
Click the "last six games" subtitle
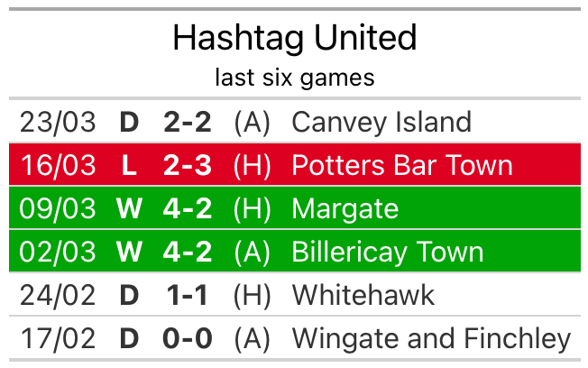(294, 78)
